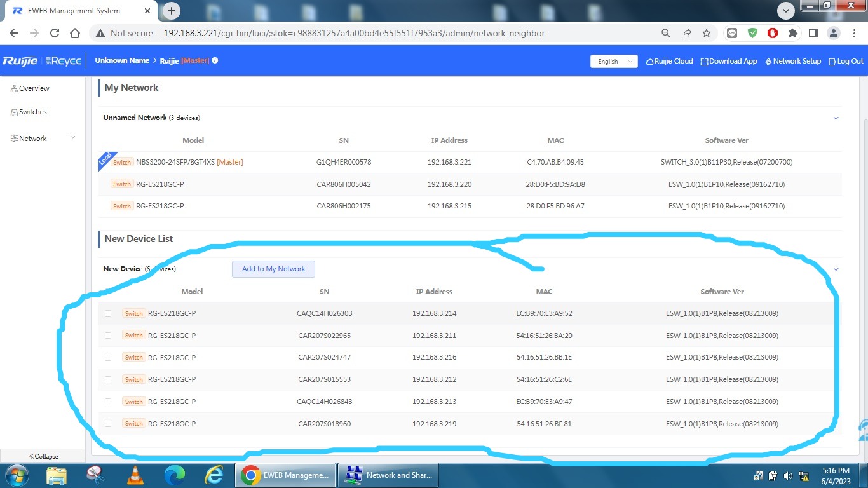Reload the page with the refresh icon
The width and height of the screenshot is (868, 488).
(55, 33)
